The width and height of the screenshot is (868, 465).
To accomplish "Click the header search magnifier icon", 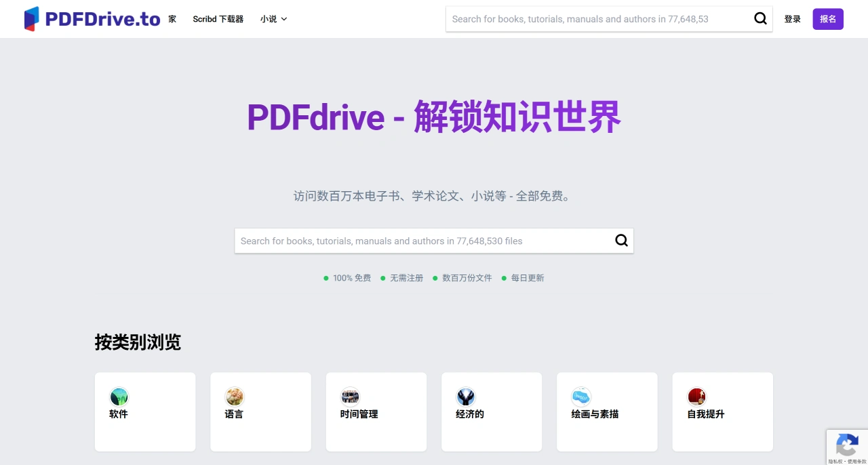I will coord(760,19).
